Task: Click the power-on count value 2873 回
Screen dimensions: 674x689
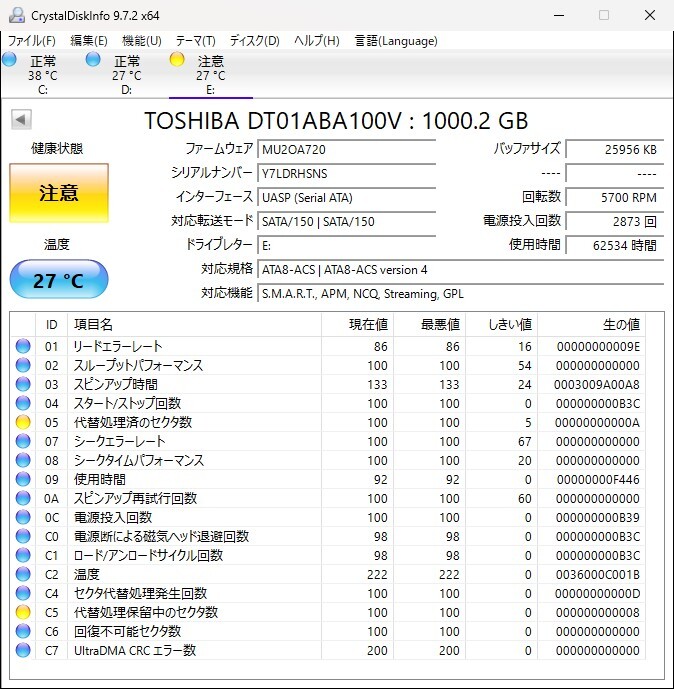Action: [615, 221]
